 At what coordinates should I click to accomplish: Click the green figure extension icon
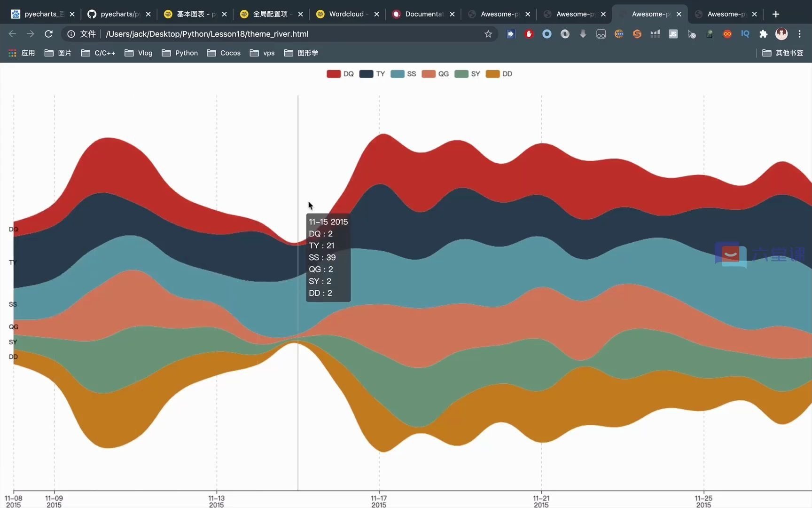click(x=710, y=34)
